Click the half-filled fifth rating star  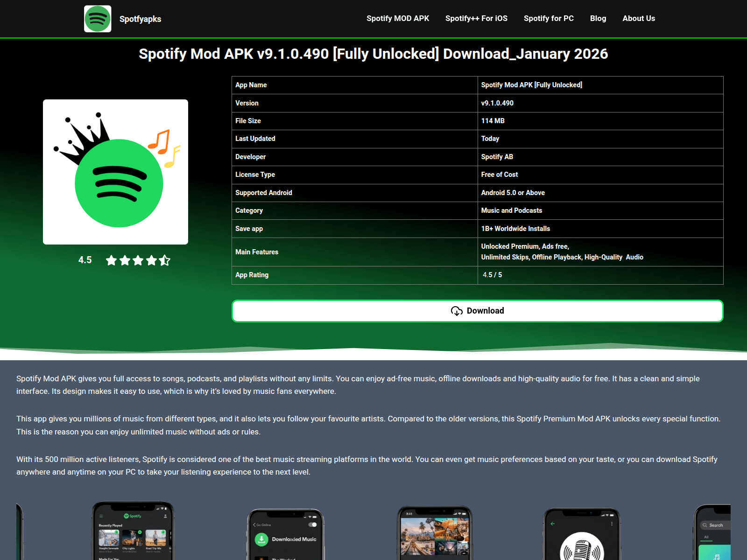coord(164,261)
